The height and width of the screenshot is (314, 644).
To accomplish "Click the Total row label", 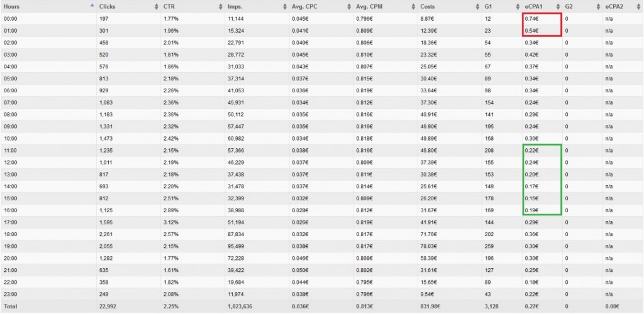I will pyautogui.click(x=10, y=306).
